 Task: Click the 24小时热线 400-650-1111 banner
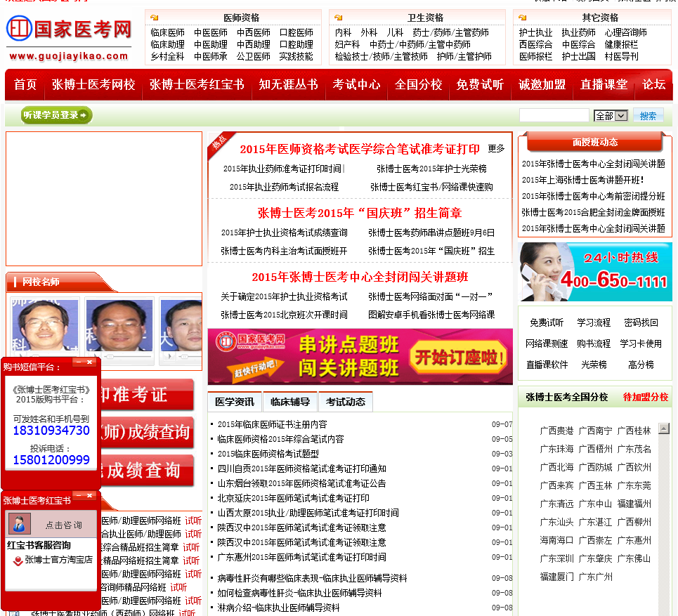(595, 272)
